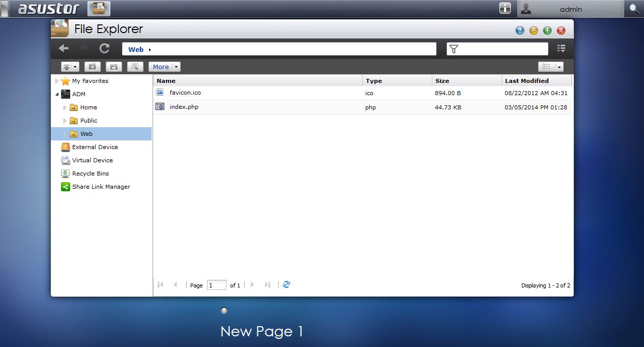Open the view mode dropdown arrow

(x=560, y=67)
